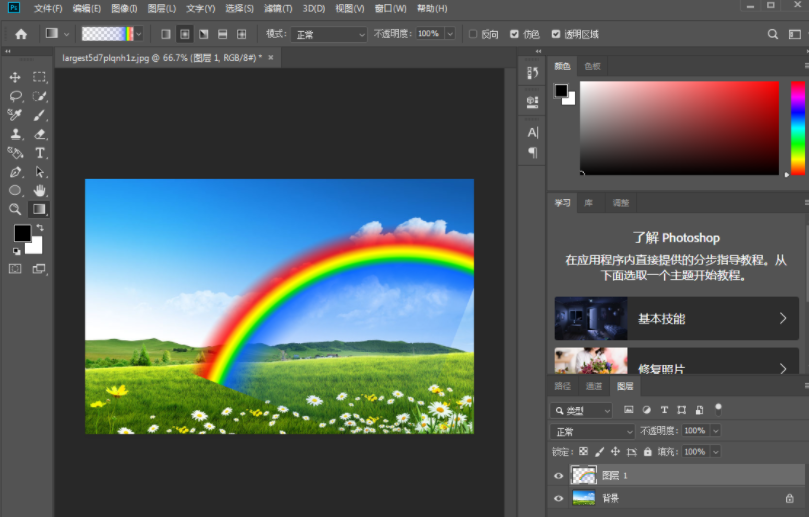Screen dimensions: 809x517
Task: Enable the 反向 checkbox
Action: click(x=473, y=34)
